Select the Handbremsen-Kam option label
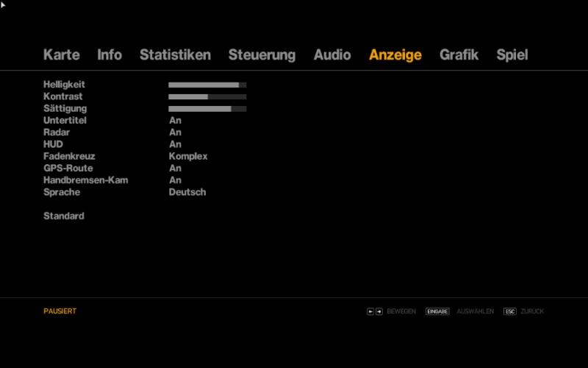This screenshot has width=588, height=368. tap(86, 180)
